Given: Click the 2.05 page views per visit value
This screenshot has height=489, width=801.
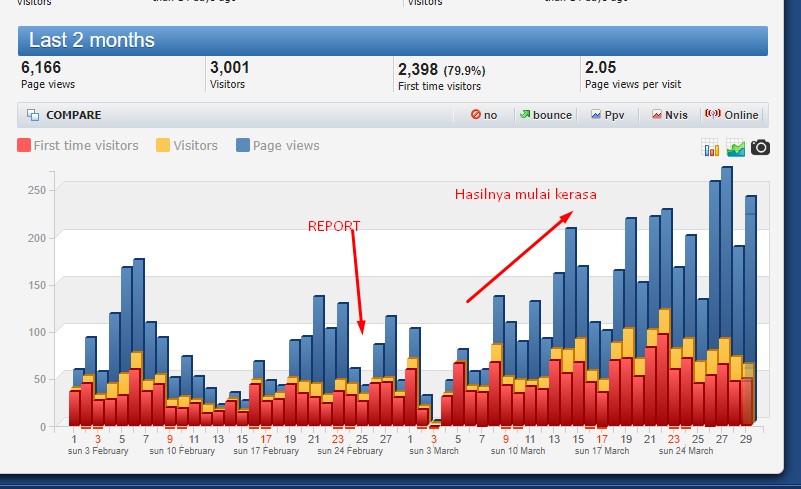Looking at the screenshot, I should coord(600,67).
